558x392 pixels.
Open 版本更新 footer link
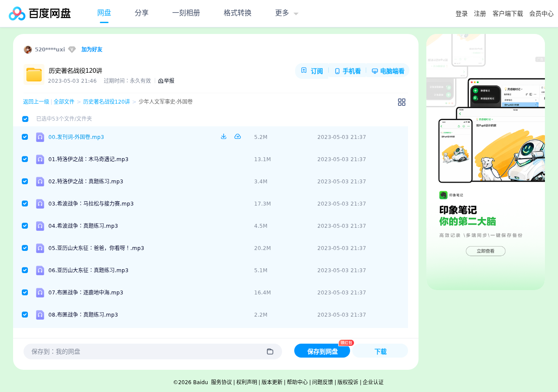pyautogui.click(x=272, y=382)
